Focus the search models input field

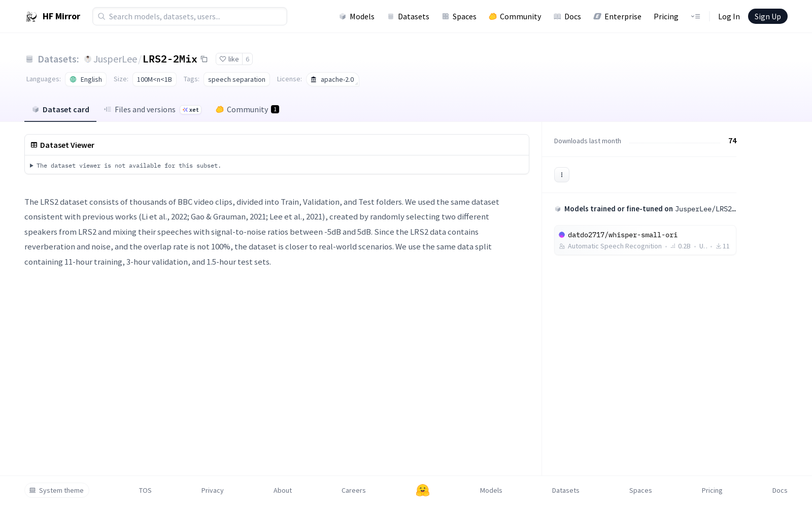pos(190,16)
